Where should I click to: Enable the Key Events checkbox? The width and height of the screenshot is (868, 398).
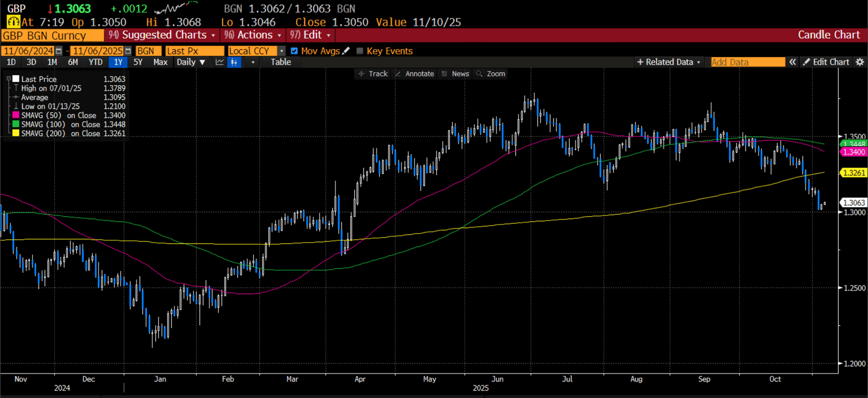click(360, 51)
